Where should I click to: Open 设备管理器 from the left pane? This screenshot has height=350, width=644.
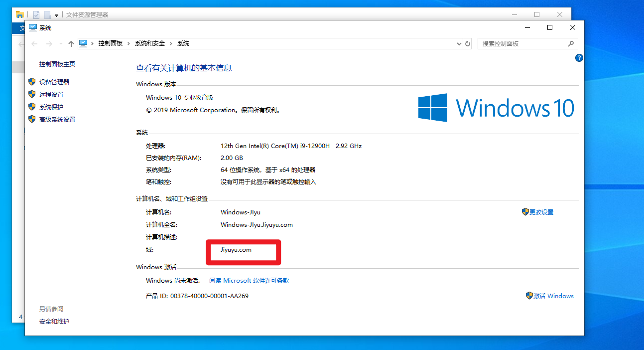tap(54, 82)
